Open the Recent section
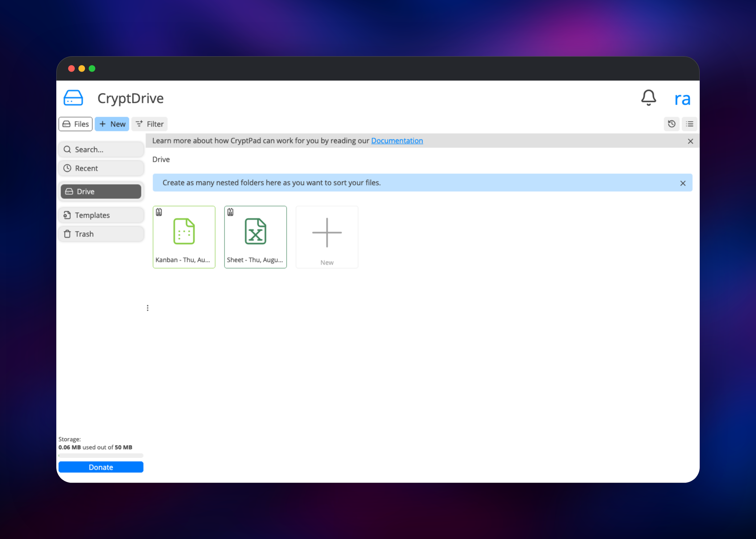 (x=101, y=168)
